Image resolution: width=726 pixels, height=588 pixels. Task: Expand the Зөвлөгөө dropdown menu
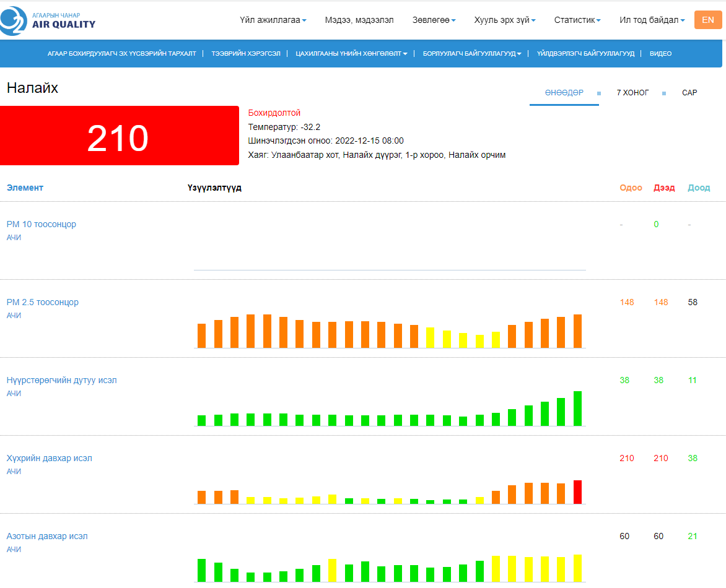tap(434, 20)
